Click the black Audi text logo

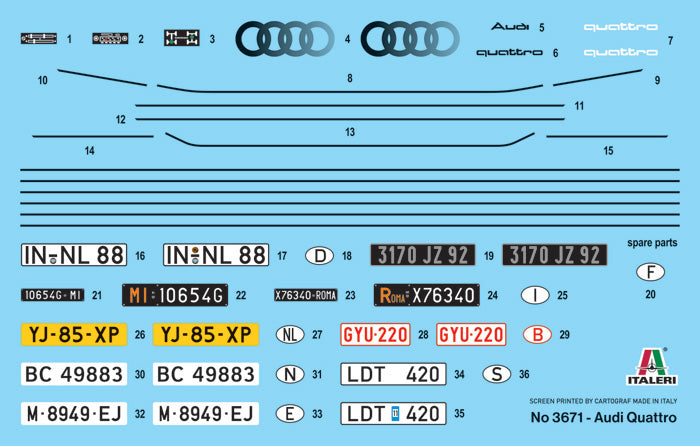(x=509, y=28)
